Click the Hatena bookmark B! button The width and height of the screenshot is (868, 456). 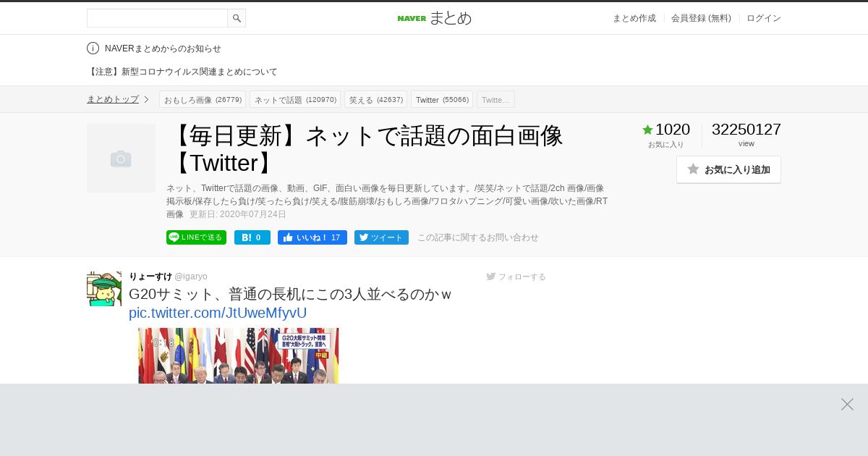tap(252, 237)
